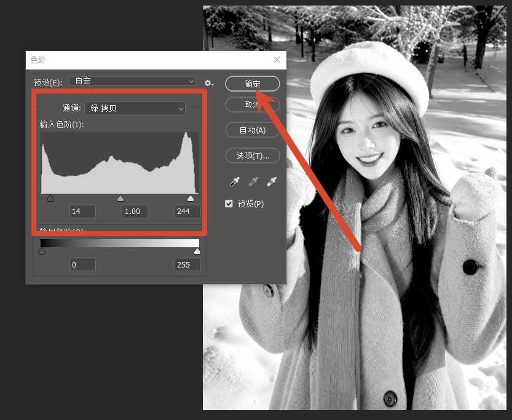Click the 输入色阶(I): label
Image resolution: width=512 pixels, height=420 pixels.
point(61,124)
